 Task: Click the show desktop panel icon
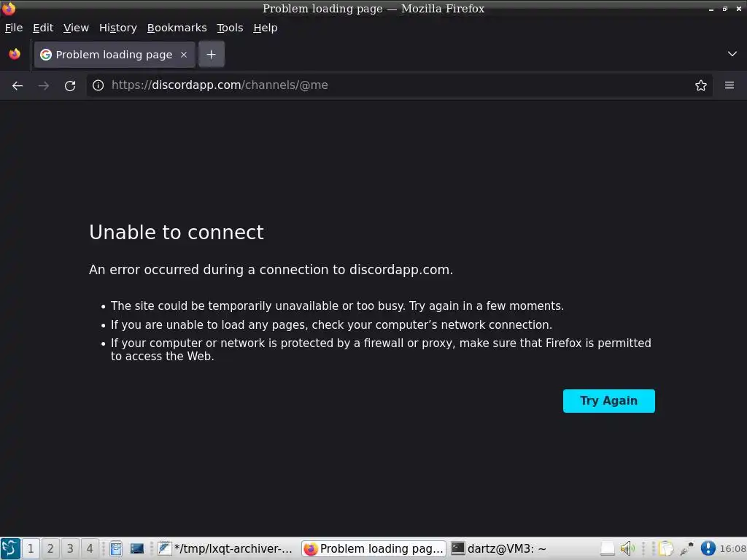136,548
